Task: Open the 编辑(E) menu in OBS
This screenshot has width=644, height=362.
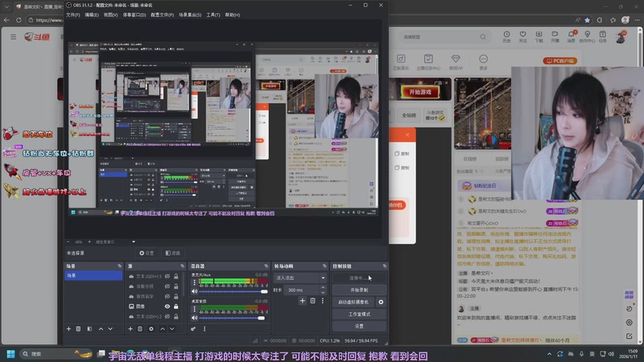Action: pos(92,14)
